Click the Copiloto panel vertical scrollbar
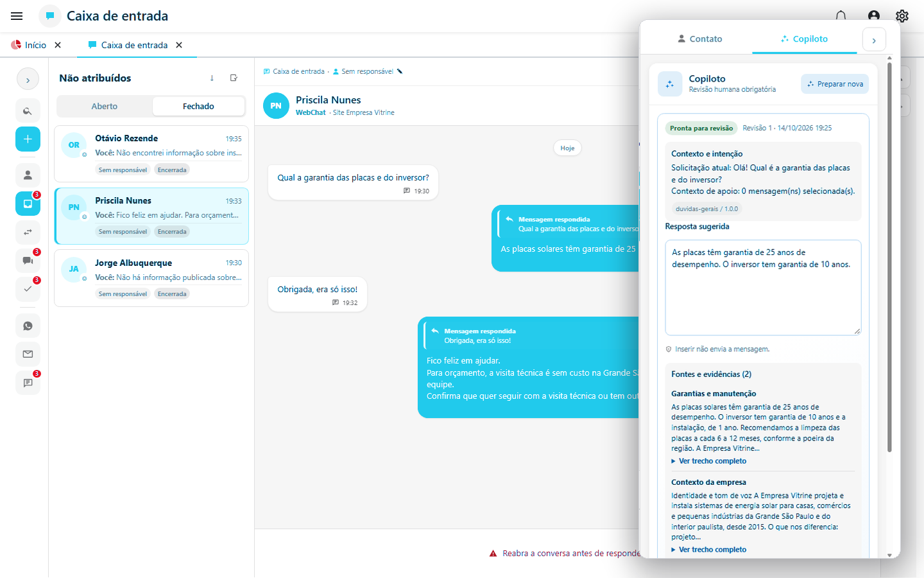 pyautogui.click(x=889, y=257)
